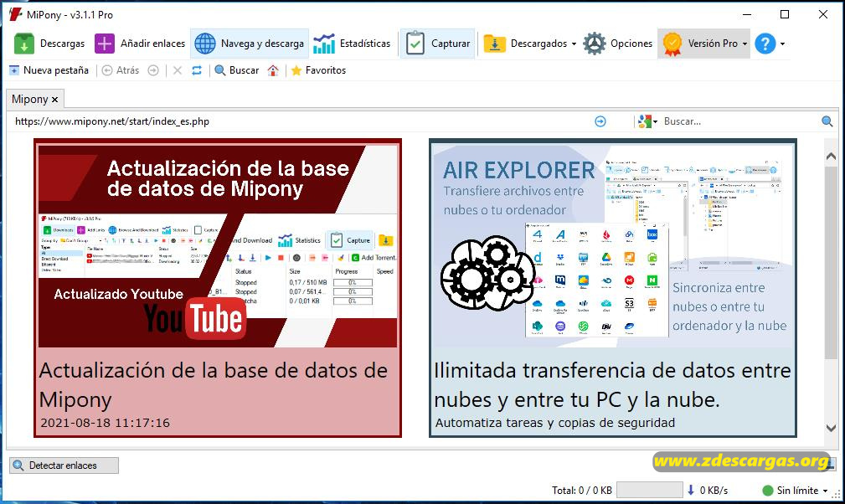This screenshot has height=504, width=845.
Task: Expand the help dropdown arrow
Action: (x=782, y=44)
